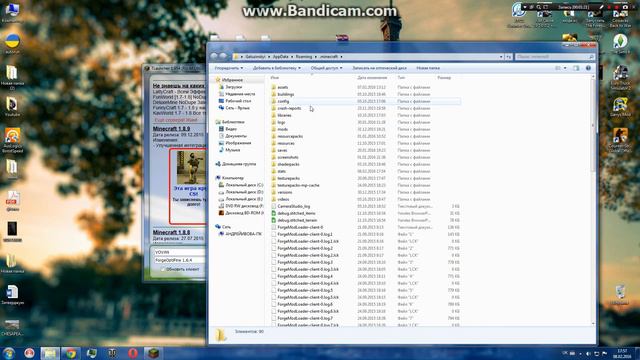The width and height of the screenshot is (640, 360).
Task: Show the preview pane in Explorer
Action: point(576,68)
